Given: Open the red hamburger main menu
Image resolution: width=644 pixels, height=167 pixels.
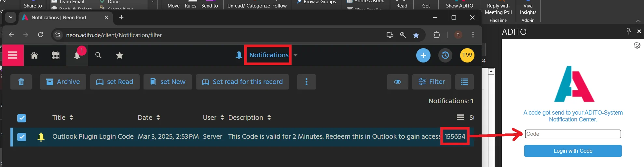Looking at the screenshot, I should [x=13, y=55].
